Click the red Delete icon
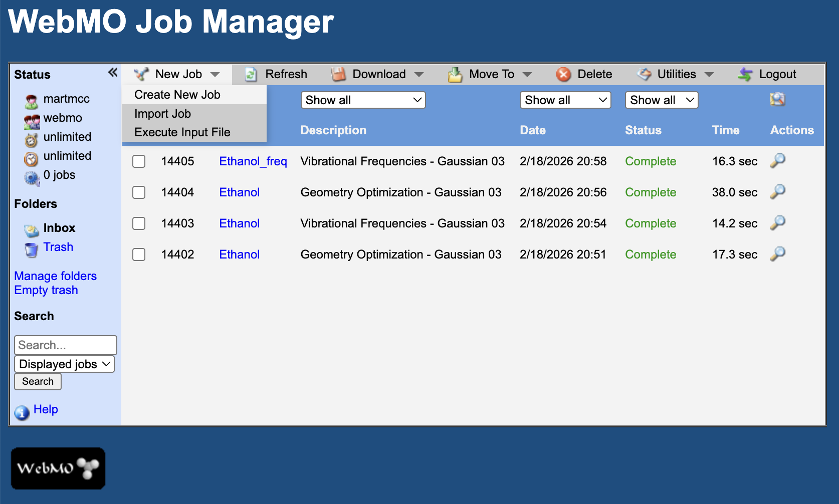 (563, 74)
